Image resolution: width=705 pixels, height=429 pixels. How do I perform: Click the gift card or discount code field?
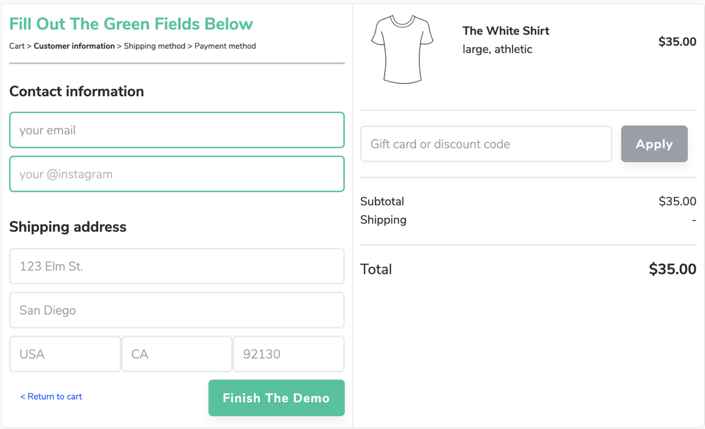coord(486,144)
